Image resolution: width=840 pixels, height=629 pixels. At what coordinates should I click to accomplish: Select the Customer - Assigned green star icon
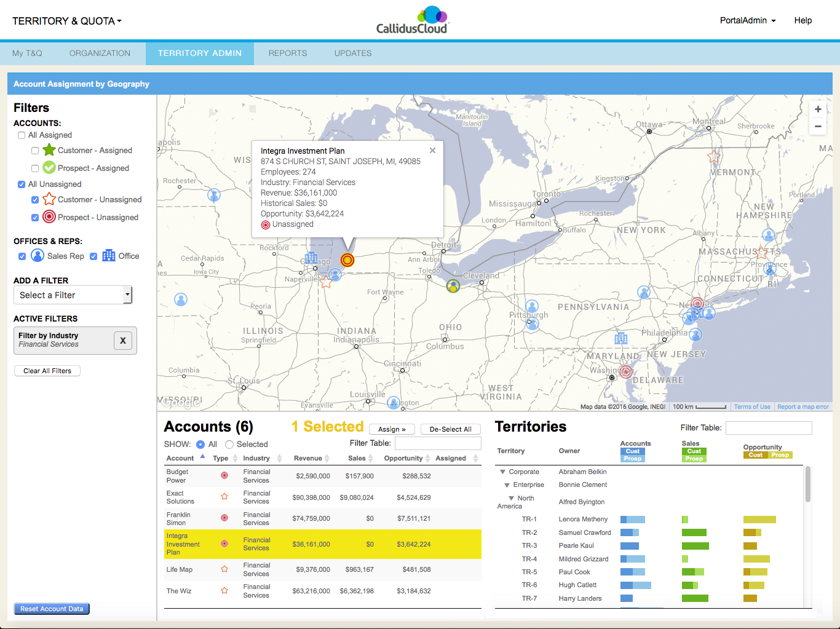[50, 150]
